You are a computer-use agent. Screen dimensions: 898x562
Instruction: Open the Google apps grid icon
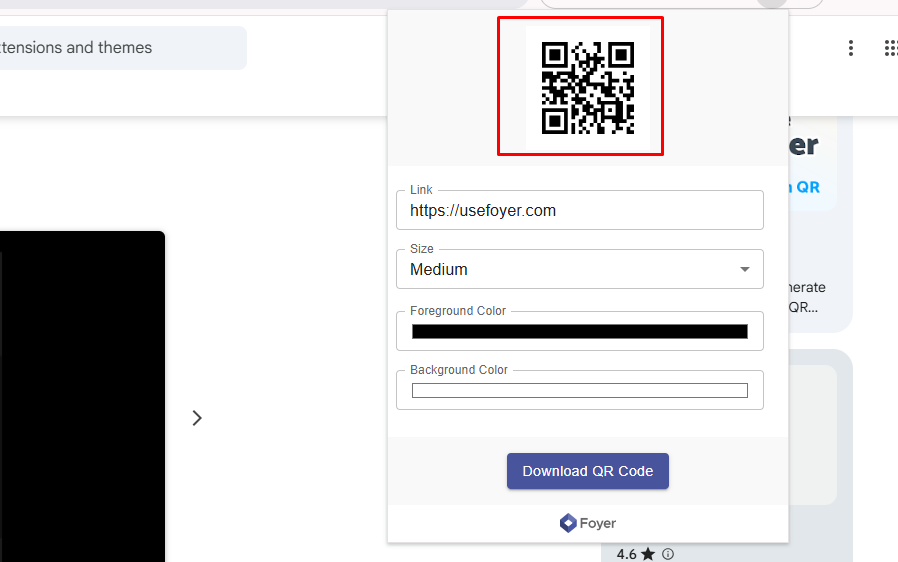[891, 48]
